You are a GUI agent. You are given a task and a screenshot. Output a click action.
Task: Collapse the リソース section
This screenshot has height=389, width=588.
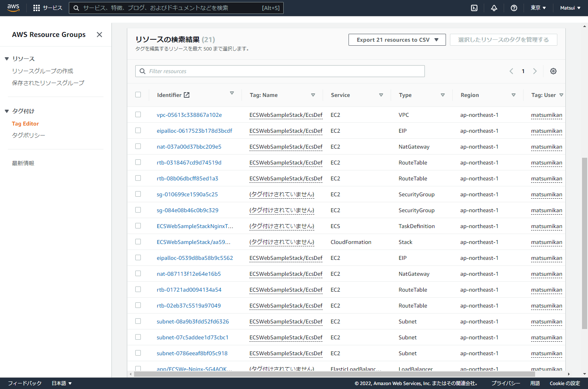pyautogui.click(x=7, y=59)
